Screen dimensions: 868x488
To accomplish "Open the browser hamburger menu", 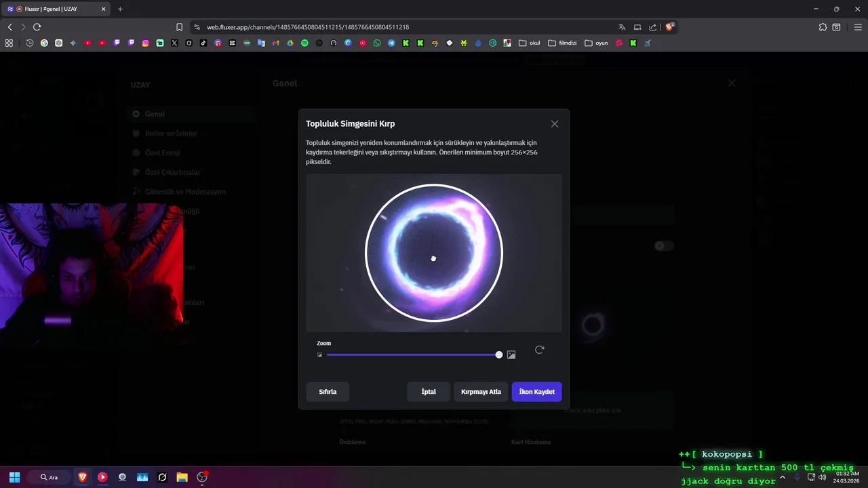I will 858,27.
